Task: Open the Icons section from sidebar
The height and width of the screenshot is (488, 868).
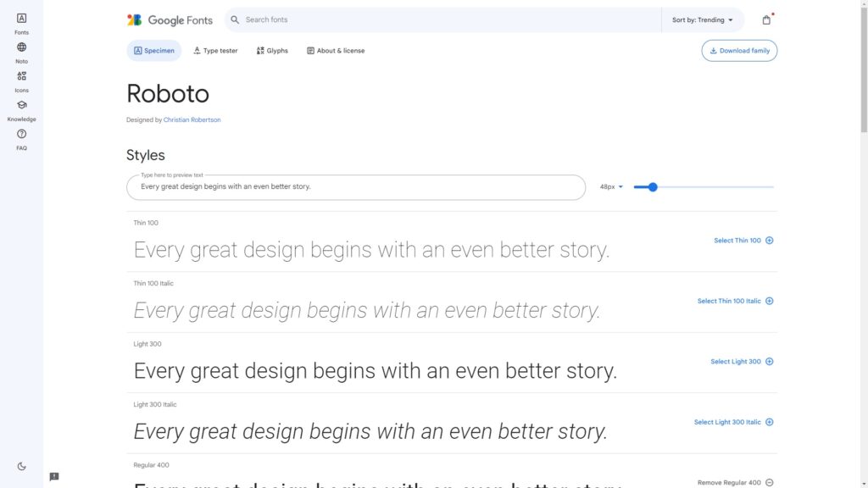Action: point(21,78)
